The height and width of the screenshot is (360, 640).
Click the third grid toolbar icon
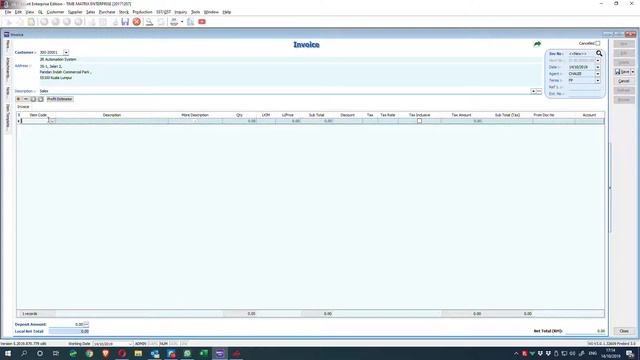pos(33,99)
